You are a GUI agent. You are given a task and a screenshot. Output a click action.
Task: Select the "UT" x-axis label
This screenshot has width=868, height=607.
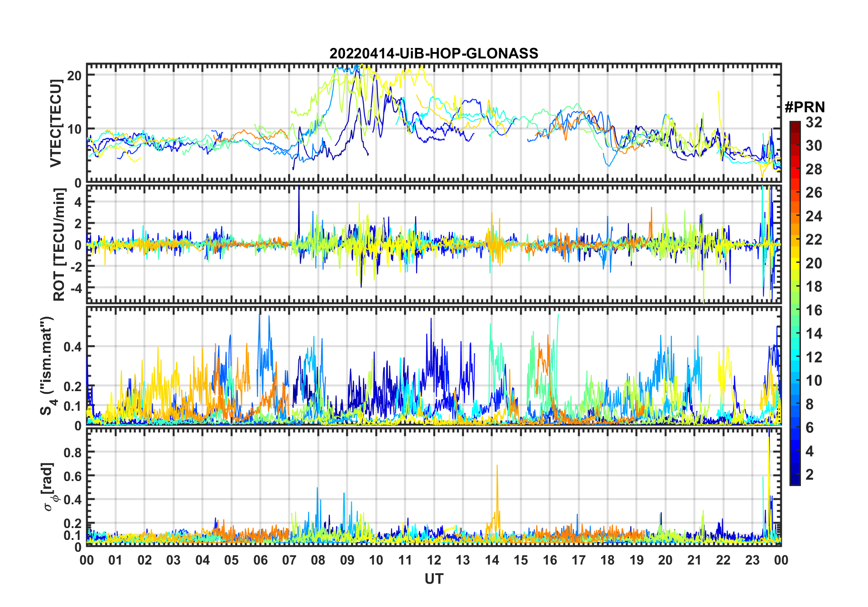[x=434, y=579]
